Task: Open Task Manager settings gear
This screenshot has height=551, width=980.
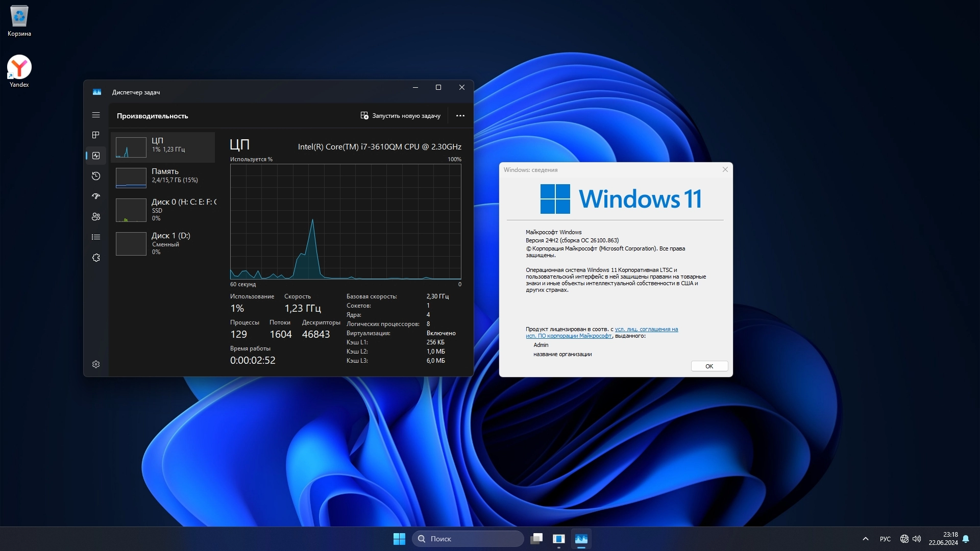Action: click(96, 364)
